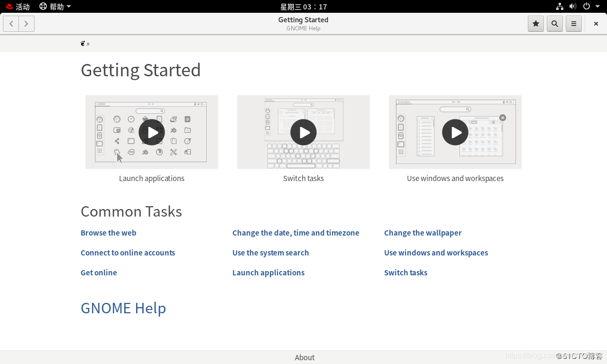Play the Switch tasks video
This screenshot has width=607, height=364.
pos(303,132)
